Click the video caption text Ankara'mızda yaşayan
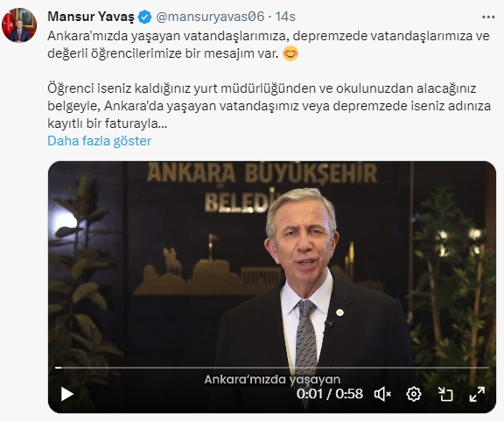The height and width of the screenshot is (422, 504). point(272,380)
